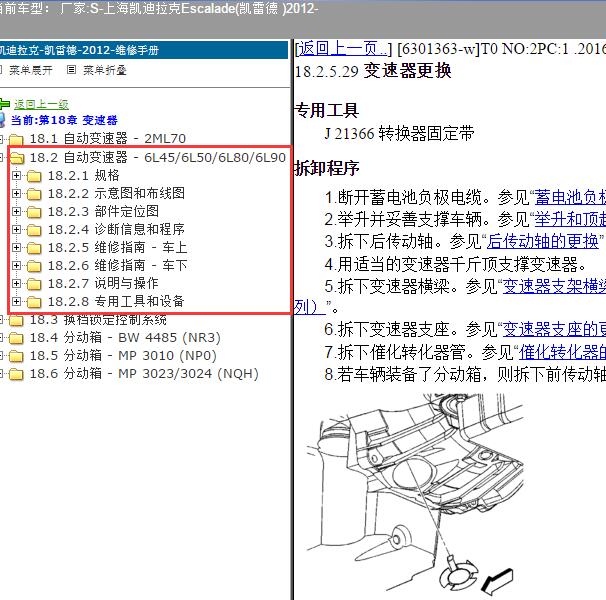Open 18.2.2 示意图和布线图 entry

(116, 193)
